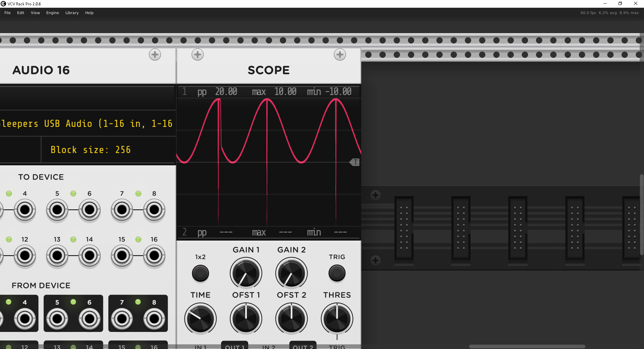The image size is (644, 349).
Task: Open the Engine menu
Action: pyautogui.click(x=52, y=13)
